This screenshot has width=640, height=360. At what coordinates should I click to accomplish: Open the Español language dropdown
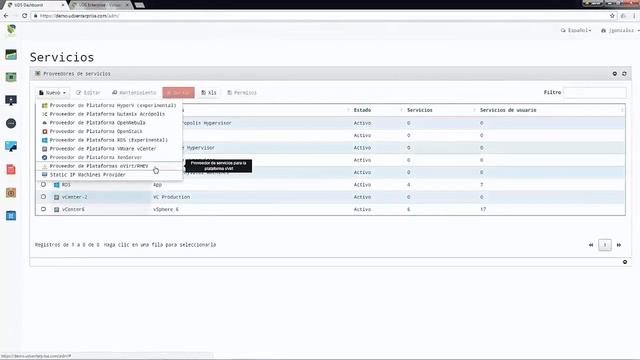click(x=576, y=30)
